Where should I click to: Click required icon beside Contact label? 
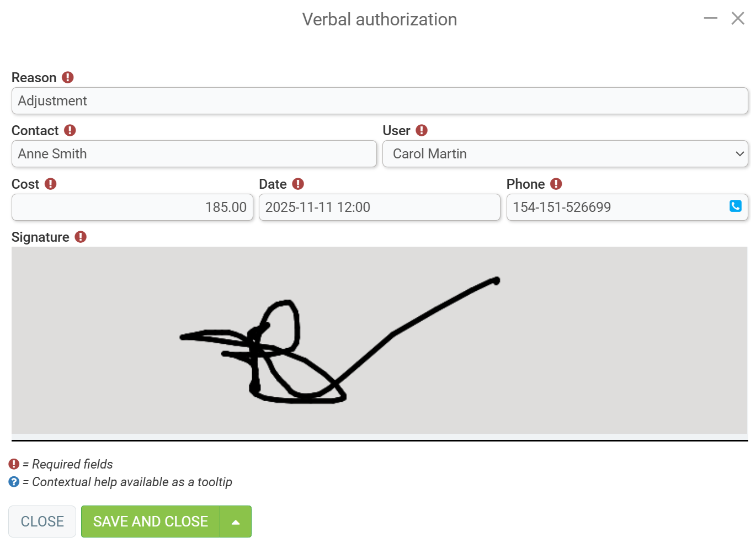pos(70,130)
